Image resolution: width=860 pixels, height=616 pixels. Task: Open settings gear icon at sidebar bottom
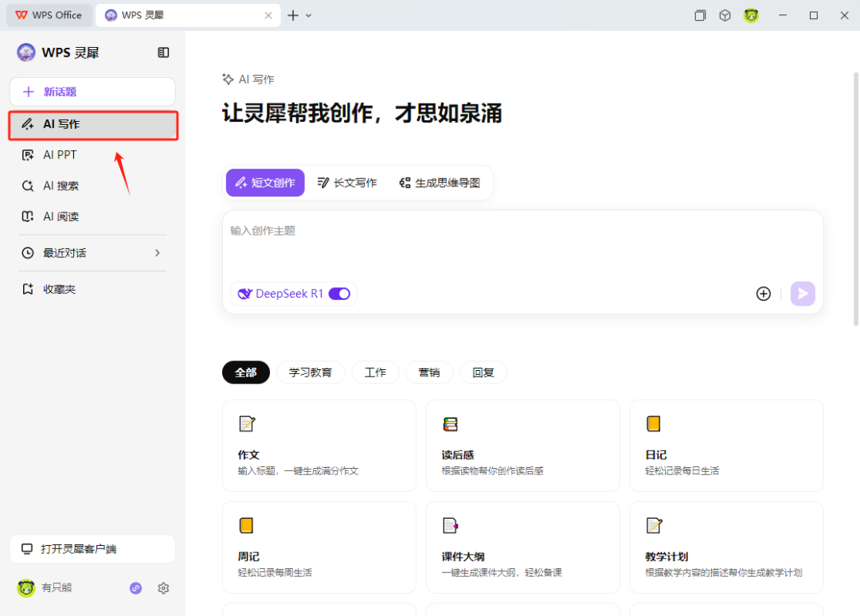tap(163, 588)
